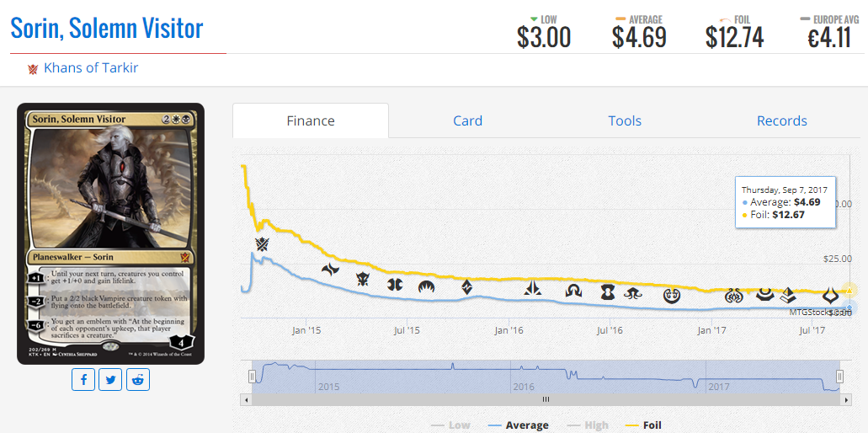
Task: Click the Sorin, Solemn Visitor title
Action: (107, 29)
